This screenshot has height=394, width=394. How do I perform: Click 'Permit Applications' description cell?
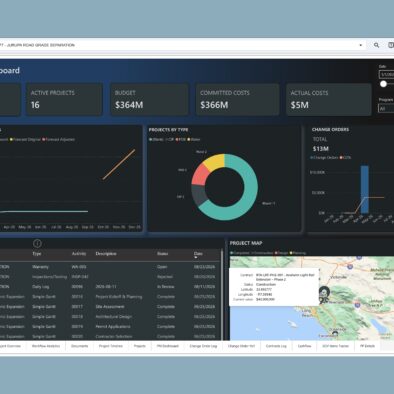pos(113,327)
